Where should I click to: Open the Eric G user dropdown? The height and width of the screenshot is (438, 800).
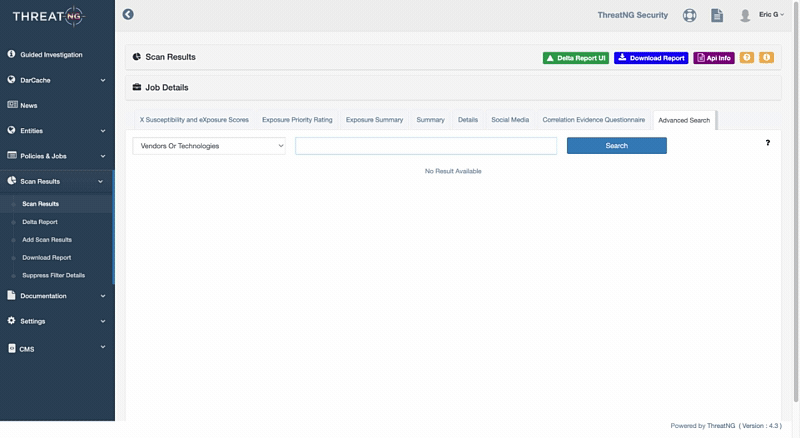coord(771,15)
